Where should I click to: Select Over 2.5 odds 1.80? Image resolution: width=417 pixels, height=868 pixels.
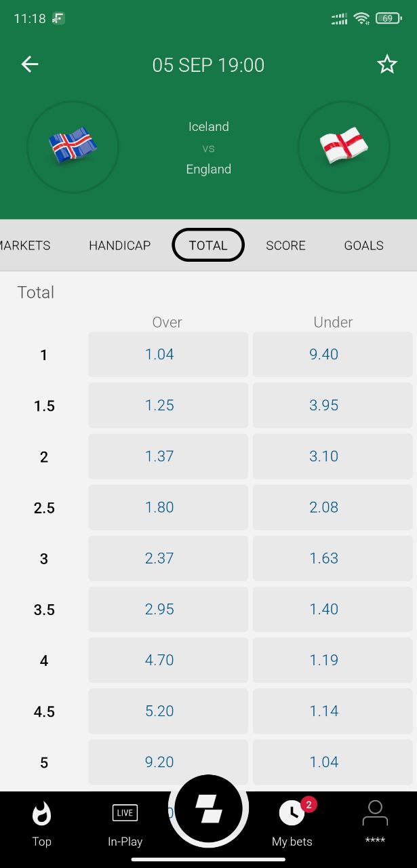(167, 507)
